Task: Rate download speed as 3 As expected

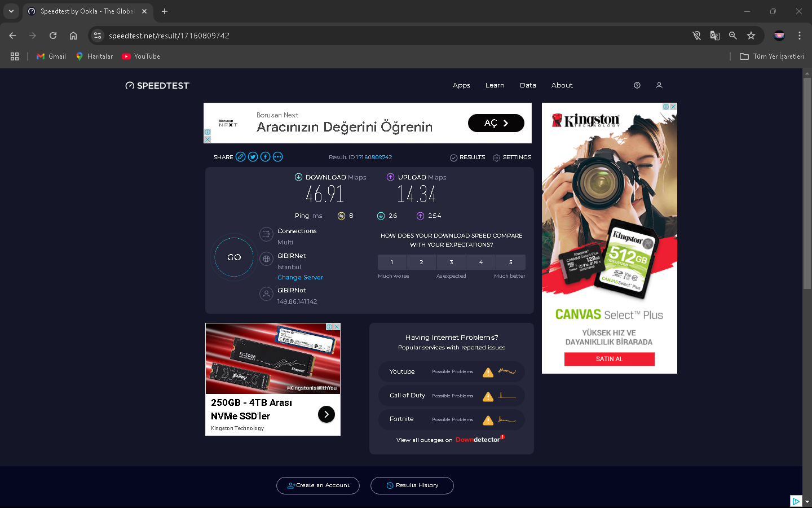Action: pyautogui.click(x=451, y=262)
